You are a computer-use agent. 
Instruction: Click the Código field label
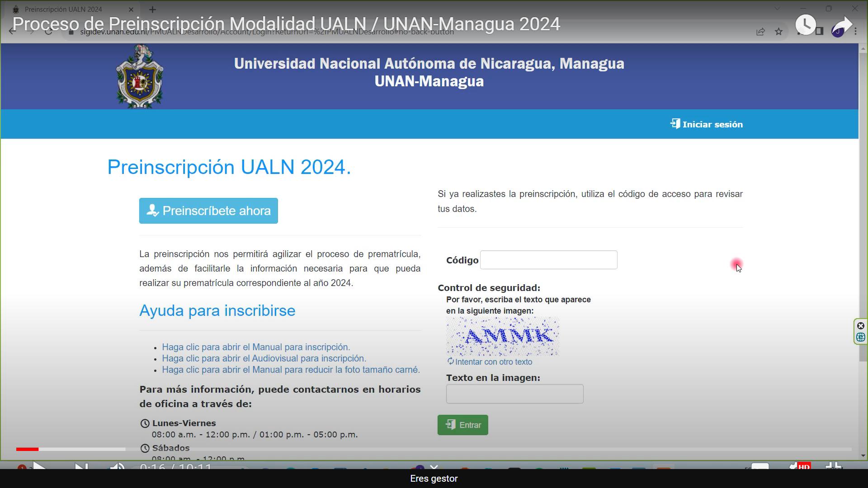pos(462,260)
